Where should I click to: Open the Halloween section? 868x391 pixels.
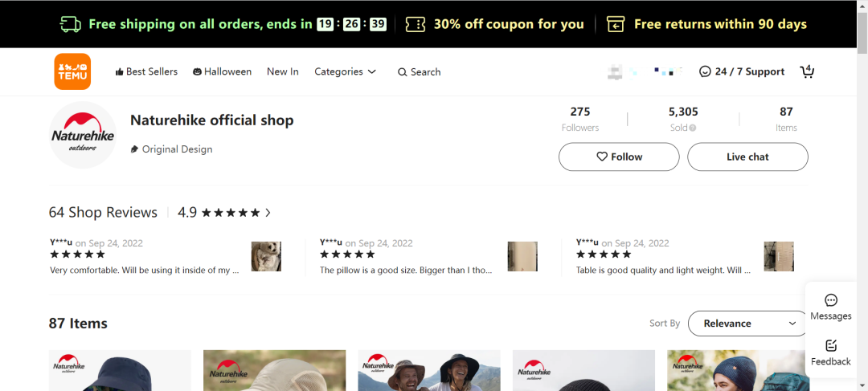(x=222, y=71)
